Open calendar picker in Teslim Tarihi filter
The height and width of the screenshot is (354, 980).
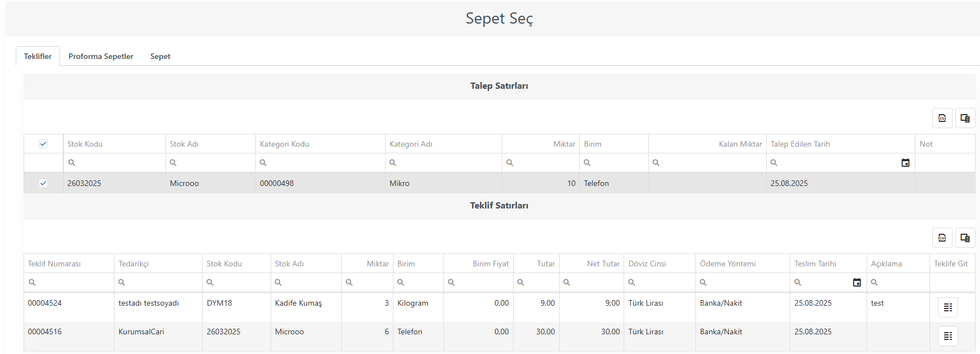(x=857, y=283)
